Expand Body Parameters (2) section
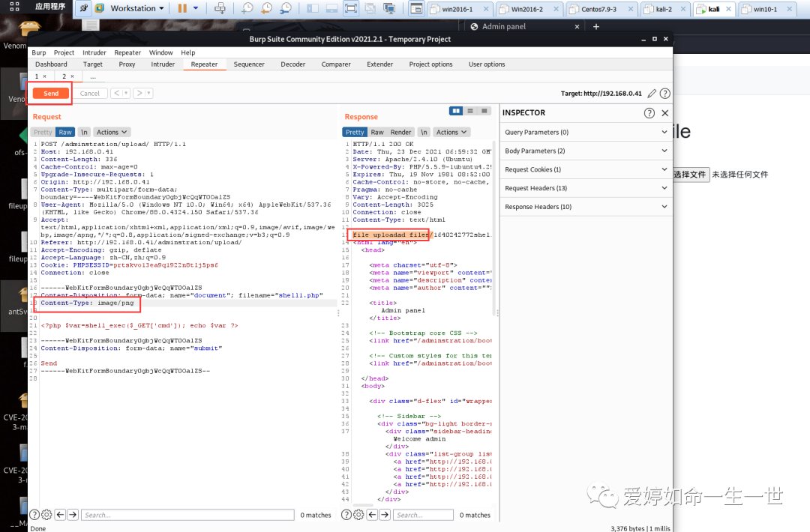Image resolution: width=810 pixels, height=532 pixels. 586,151
